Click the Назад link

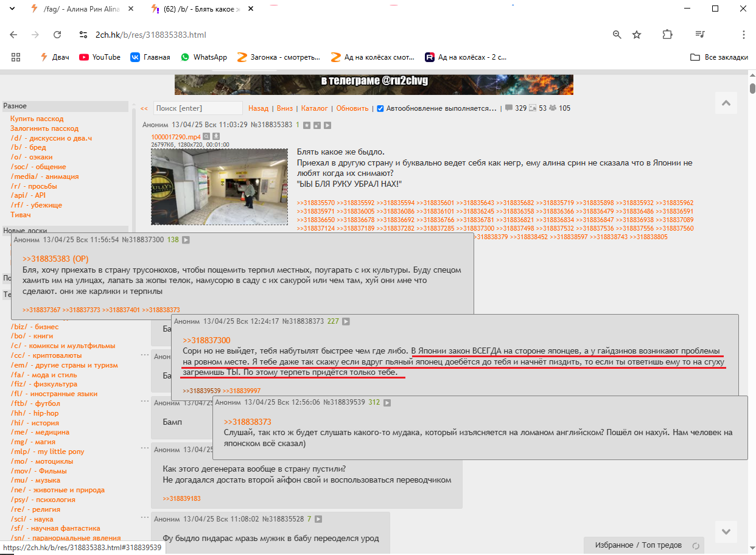pos(258,108)
